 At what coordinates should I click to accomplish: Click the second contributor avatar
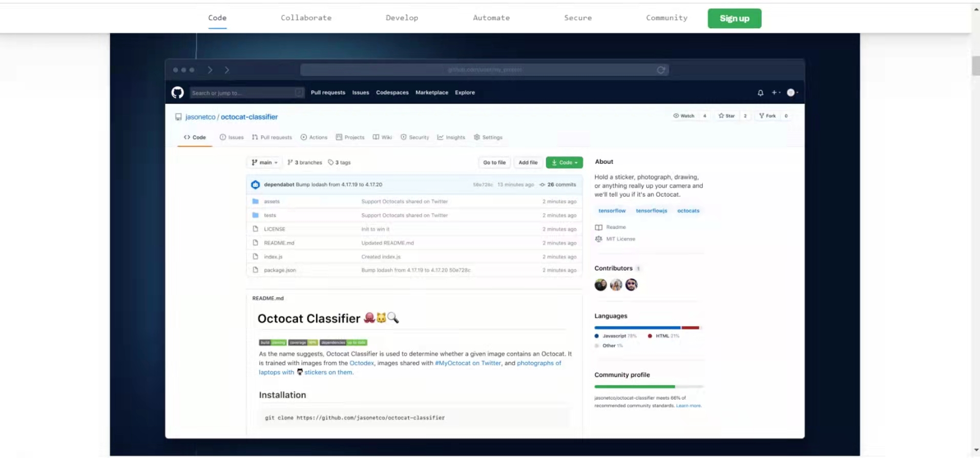tap(616, 285)
